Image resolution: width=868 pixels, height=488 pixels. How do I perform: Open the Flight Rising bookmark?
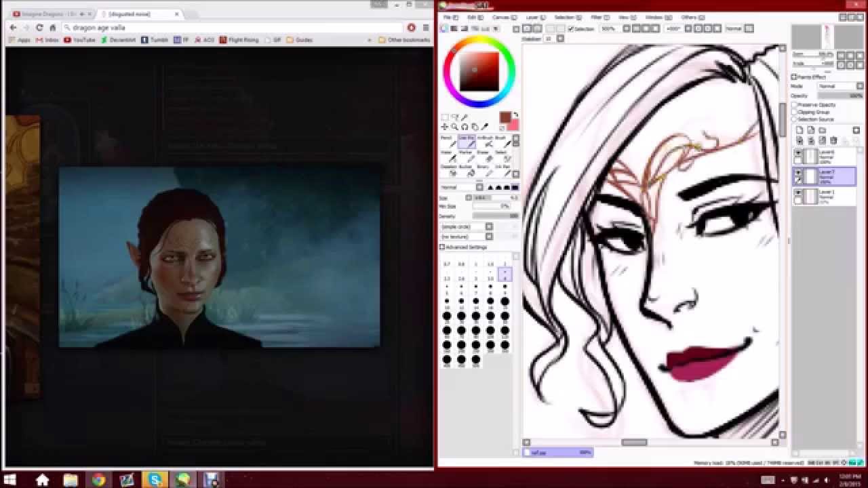[239, 40]
